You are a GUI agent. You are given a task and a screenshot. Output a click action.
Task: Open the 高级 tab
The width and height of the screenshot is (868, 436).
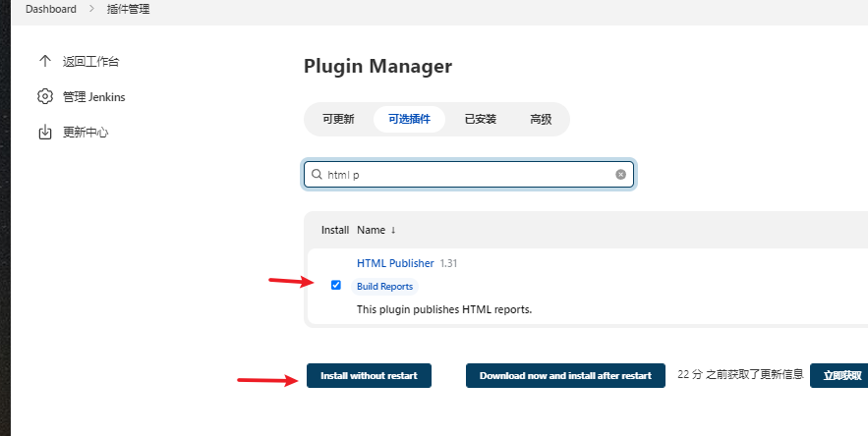pyautogui.click(x=541, y=119)
